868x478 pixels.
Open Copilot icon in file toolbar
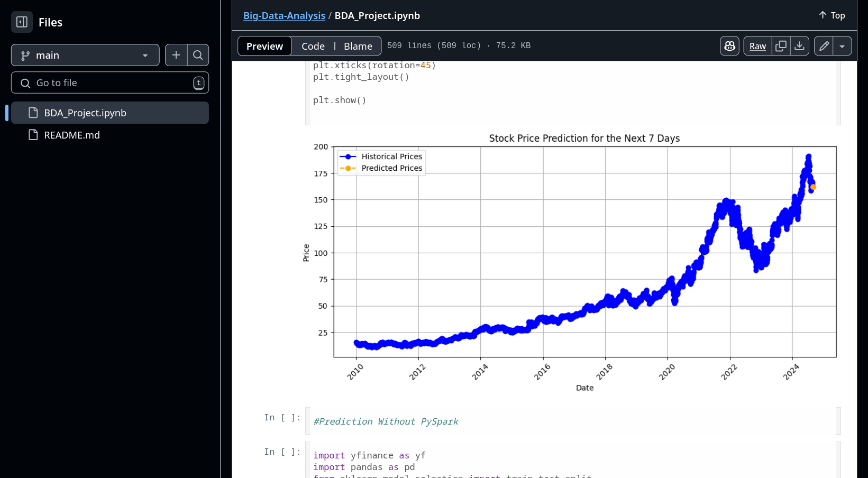pyautogui.click(x=729, y=46)
